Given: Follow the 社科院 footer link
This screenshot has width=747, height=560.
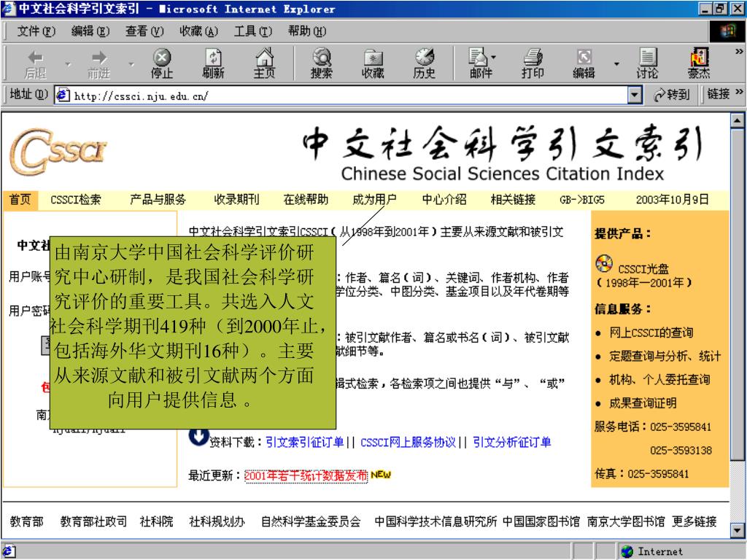Looking at the screenshot, I should pyautogui.click(x=156, y=522).
